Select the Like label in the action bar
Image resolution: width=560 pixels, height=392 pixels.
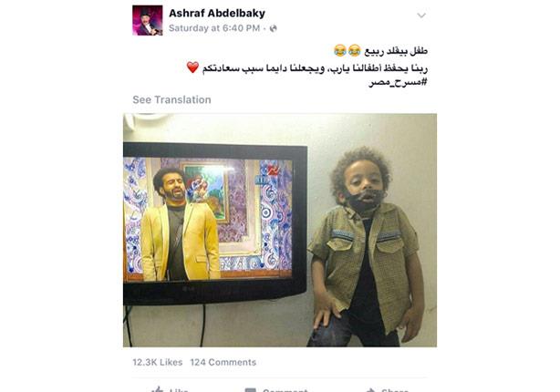(x=179, y=390)
